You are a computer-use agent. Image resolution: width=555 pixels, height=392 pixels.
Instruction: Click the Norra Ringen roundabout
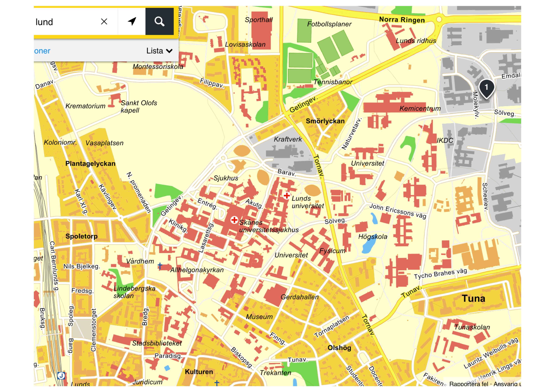439,19
